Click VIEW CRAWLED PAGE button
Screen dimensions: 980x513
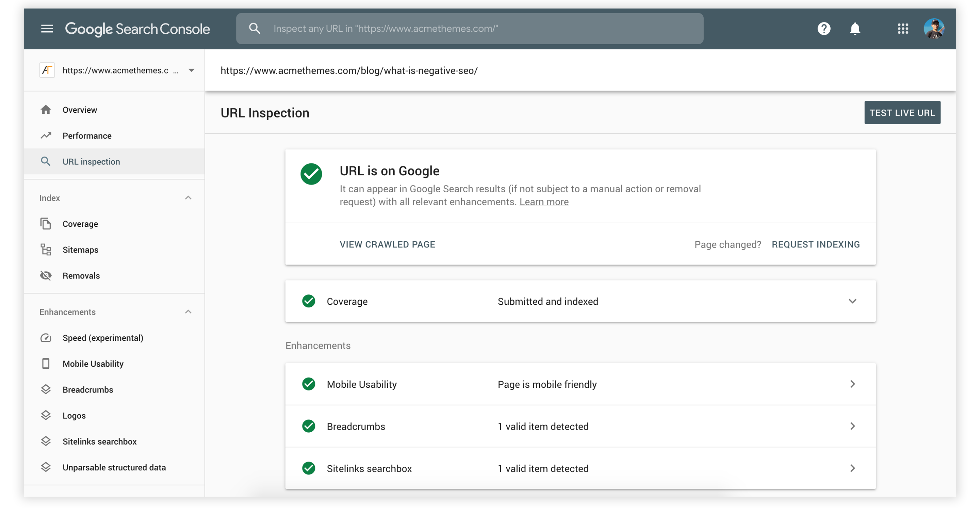[x=388, y=244]
